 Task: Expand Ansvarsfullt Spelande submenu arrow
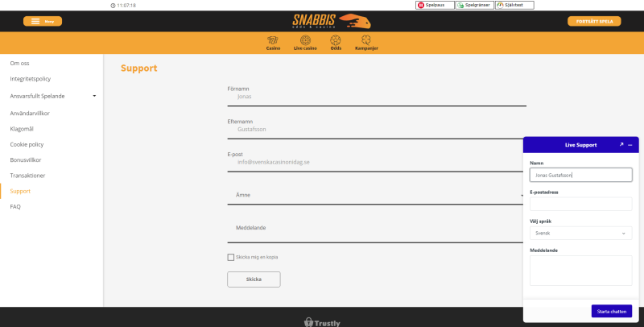(94, 96)
